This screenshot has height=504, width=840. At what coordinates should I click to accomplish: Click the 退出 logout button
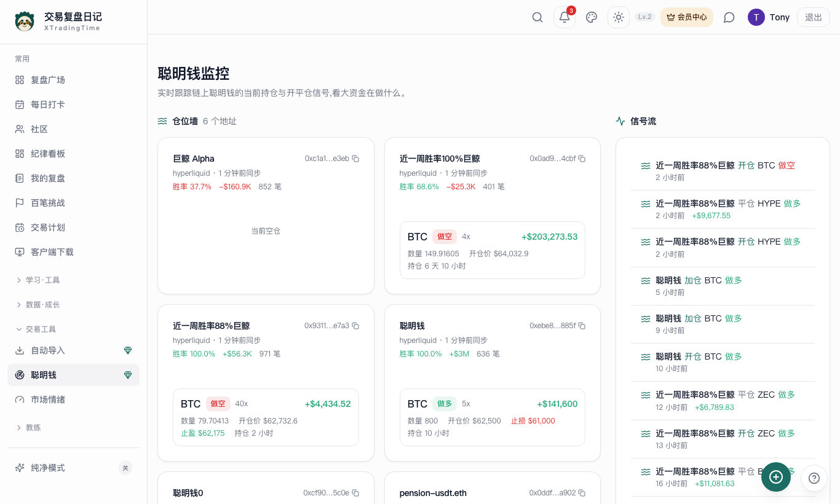[x=814, y=17]
